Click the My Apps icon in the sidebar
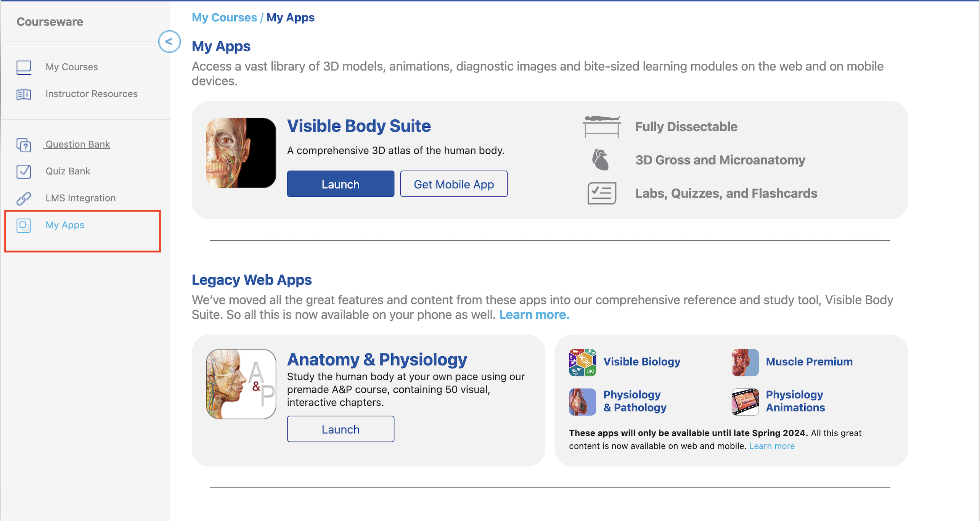Viewport: 980px width, 521px height. [24, 226]
